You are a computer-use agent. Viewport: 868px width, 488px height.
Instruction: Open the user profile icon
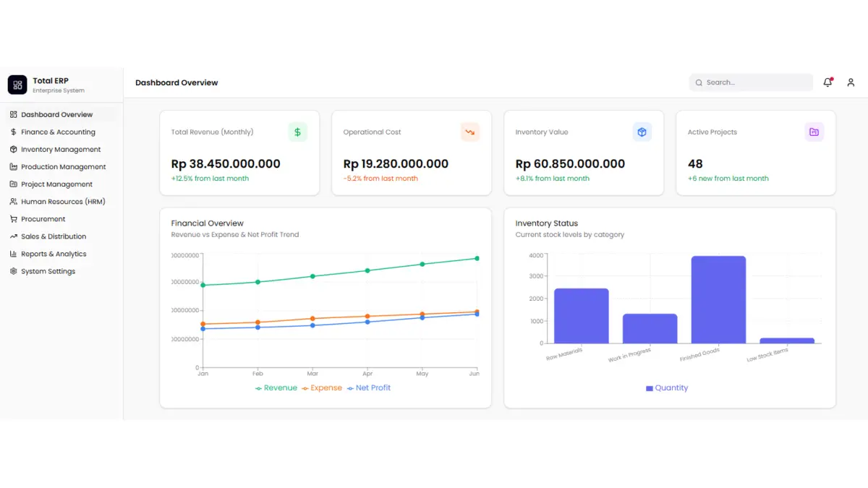point(851,82)
